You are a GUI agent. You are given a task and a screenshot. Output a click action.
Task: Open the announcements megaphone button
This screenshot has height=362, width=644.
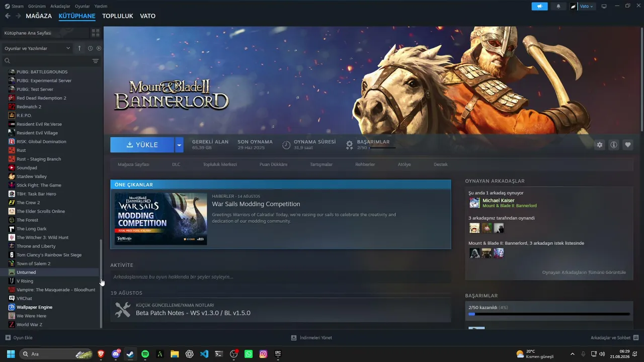click(x=539, y=7)
